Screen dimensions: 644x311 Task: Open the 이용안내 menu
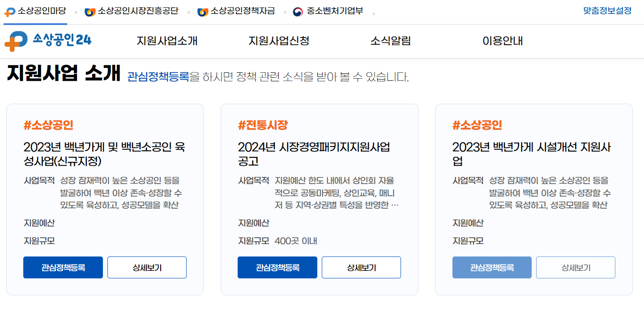[502, 41]
